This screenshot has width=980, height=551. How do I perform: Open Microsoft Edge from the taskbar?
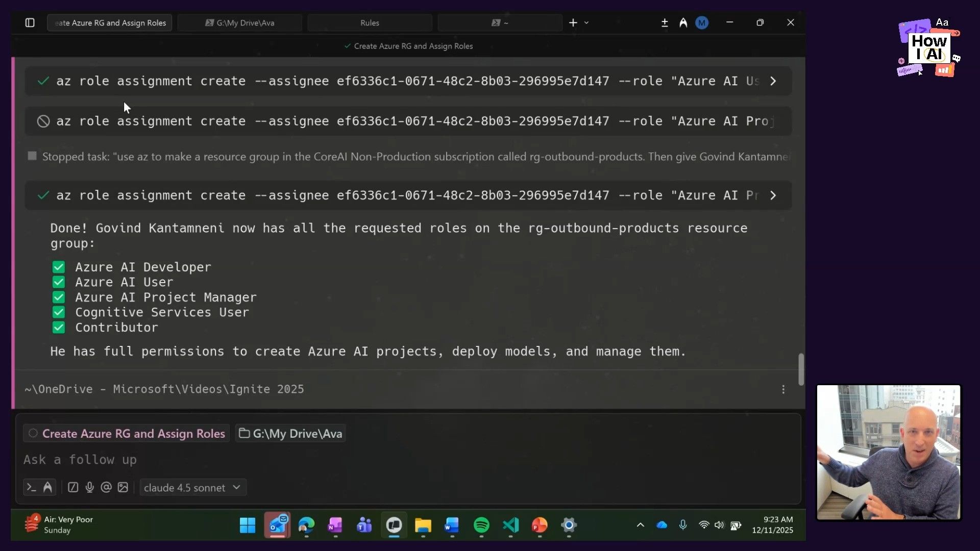point(306,525)
